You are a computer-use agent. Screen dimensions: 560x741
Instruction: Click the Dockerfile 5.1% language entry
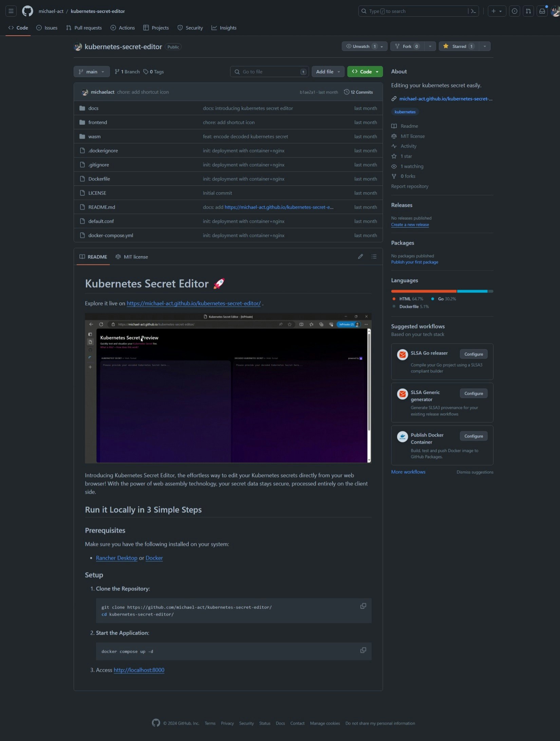pyautogui.click(x=410, y=307)
